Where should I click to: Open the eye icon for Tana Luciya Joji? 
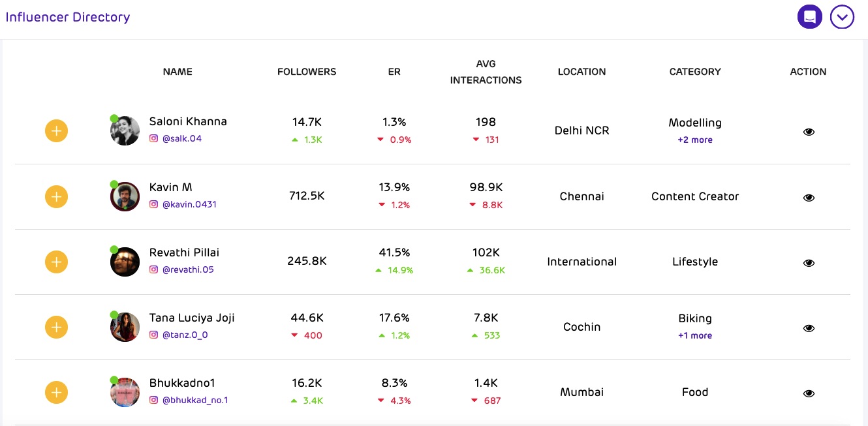coord(809,328)
